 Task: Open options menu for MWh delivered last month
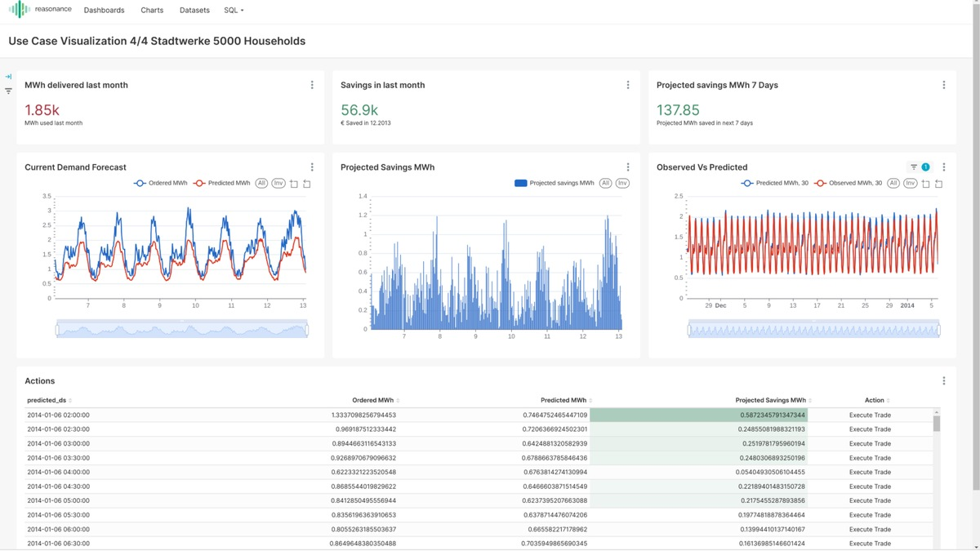pyautogui.click(x=312, y=85)
